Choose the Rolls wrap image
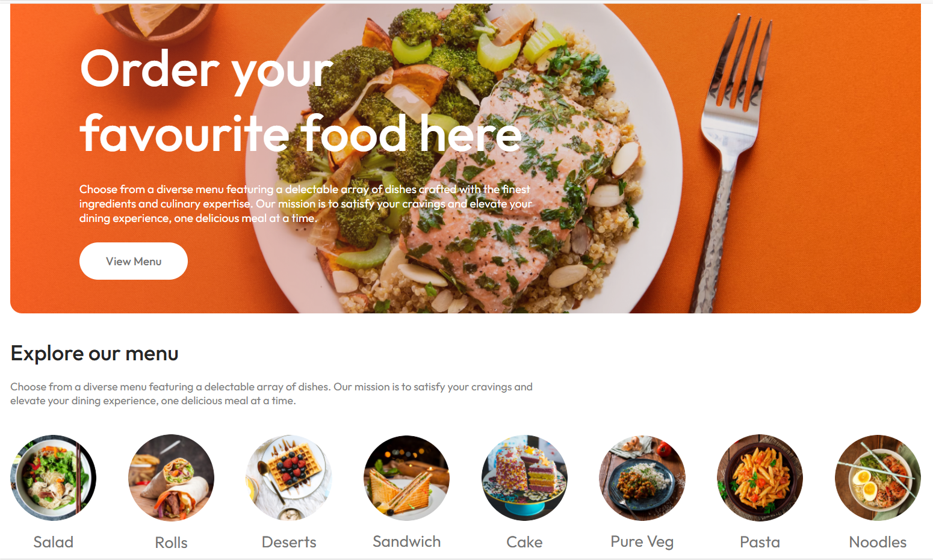Viewport: 933px width, 560px height. pyautogui.click(x=172, y=478)
